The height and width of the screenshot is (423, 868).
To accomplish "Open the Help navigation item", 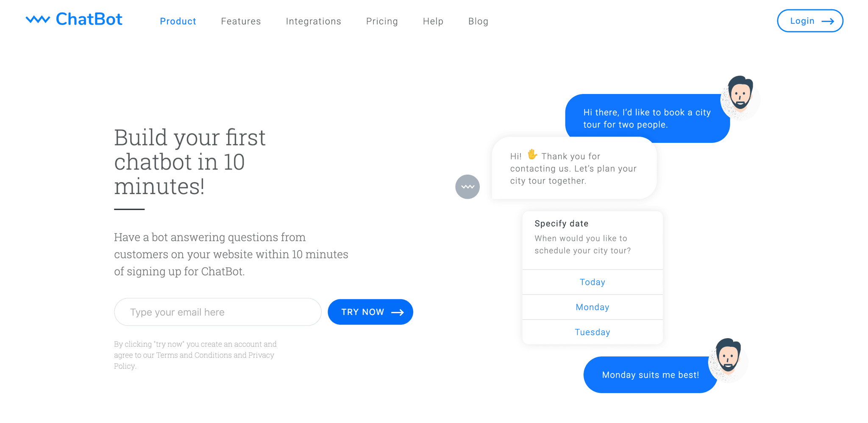I will point(433,21).
